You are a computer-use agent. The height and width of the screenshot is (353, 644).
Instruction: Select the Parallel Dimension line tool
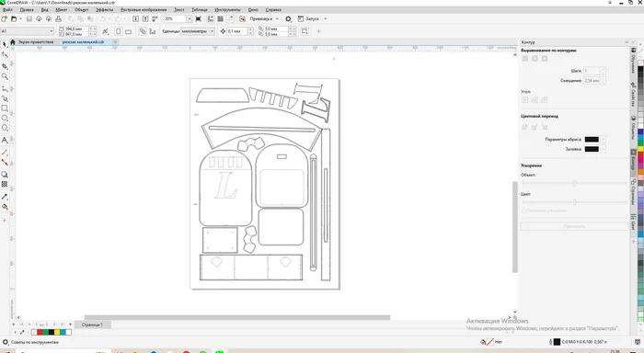tap(5, 153)
